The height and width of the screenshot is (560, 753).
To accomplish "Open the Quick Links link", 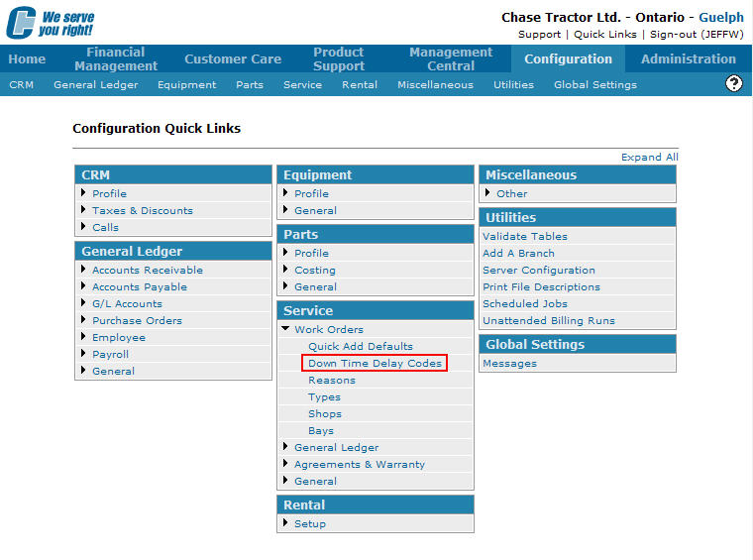I will click(x=605, y=35).
